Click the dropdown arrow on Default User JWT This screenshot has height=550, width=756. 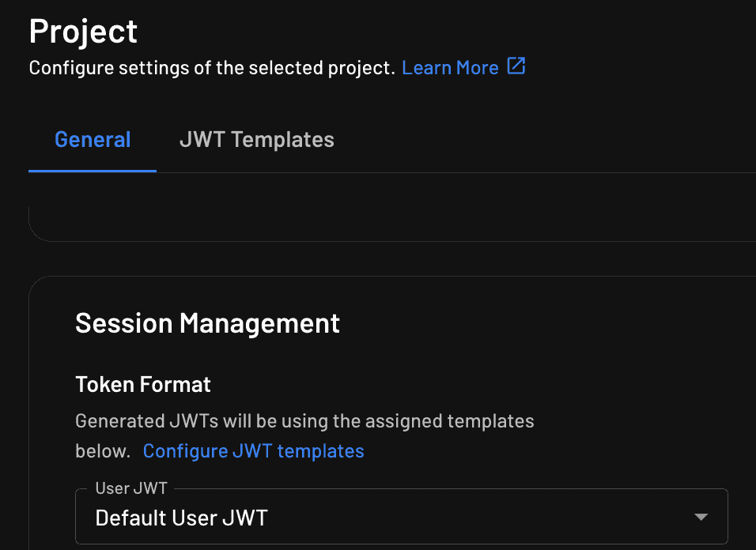click(701, 516)
